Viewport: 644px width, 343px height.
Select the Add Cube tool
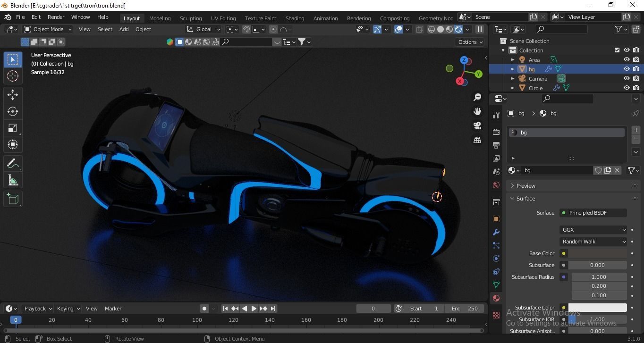(x=13, y=199)
